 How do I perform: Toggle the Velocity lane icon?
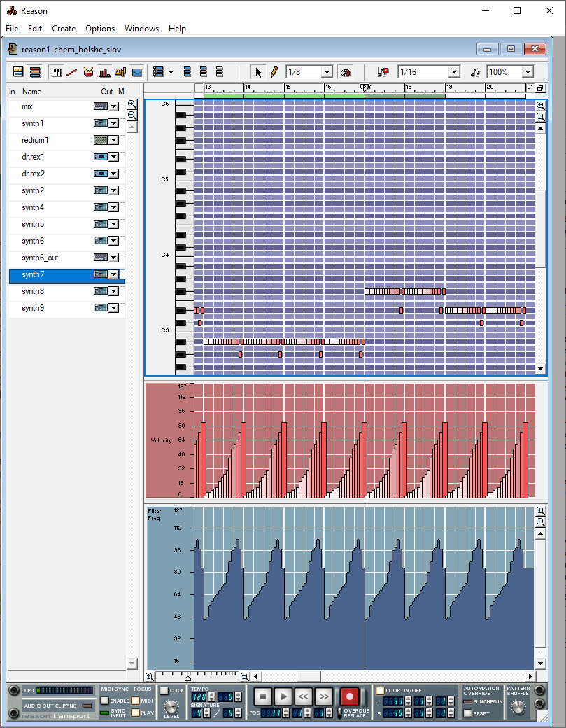click(x=104, y=72)
